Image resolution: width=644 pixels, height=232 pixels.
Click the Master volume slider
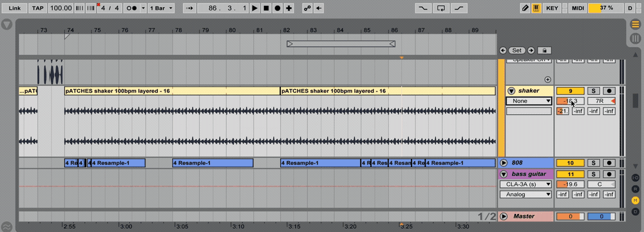coord(570,217)
